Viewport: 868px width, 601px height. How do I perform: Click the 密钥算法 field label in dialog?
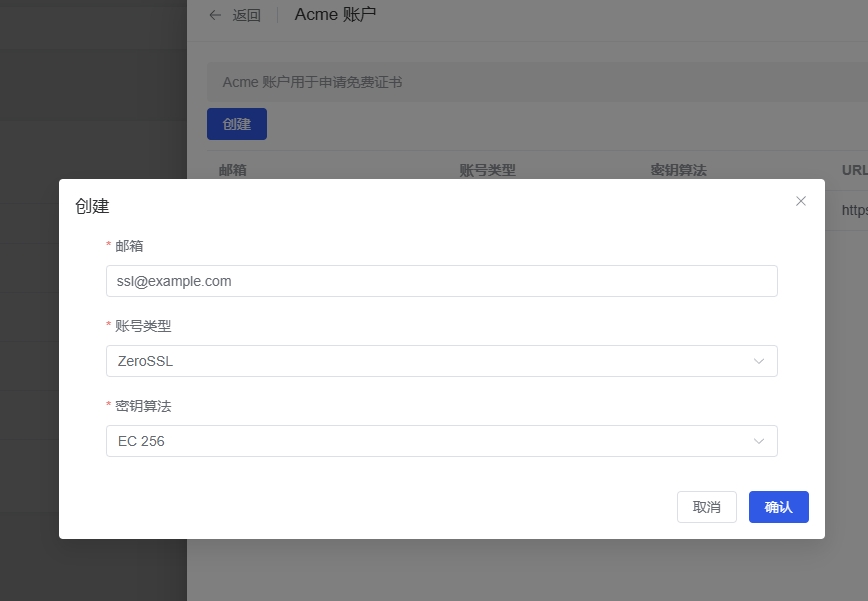tap(143, 406)
